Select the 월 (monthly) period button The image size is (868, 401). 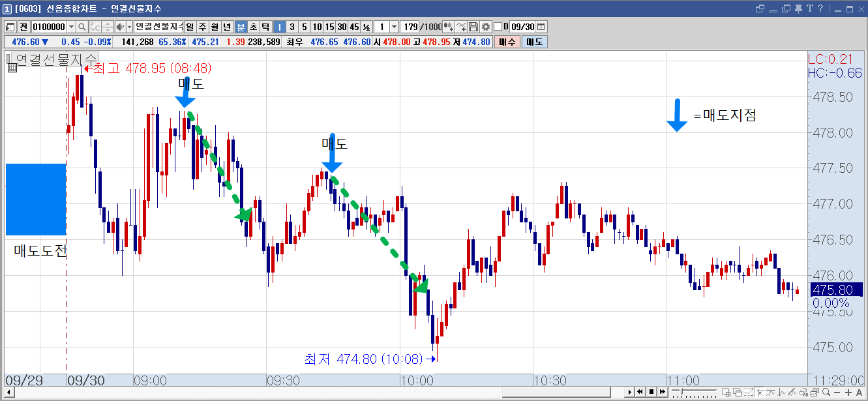[x=215, y=27]
